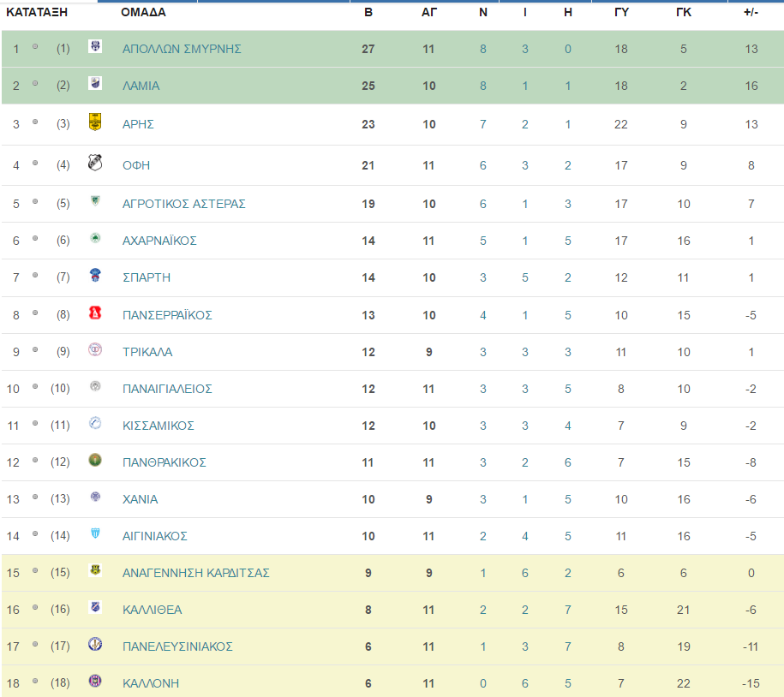The image size is (784, 697).
Task: Click the +/- goal difference header
Action: 751,13
